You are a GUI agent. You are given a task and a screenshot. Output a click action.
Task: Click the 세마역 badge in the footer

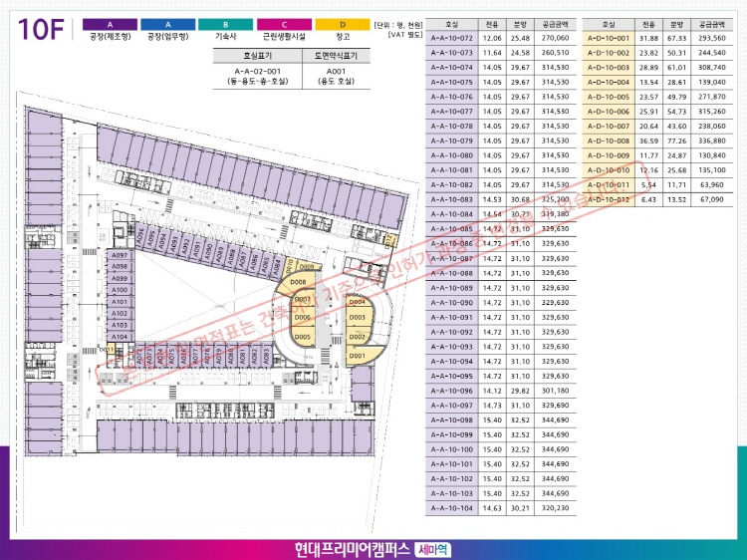coord(432,547)
